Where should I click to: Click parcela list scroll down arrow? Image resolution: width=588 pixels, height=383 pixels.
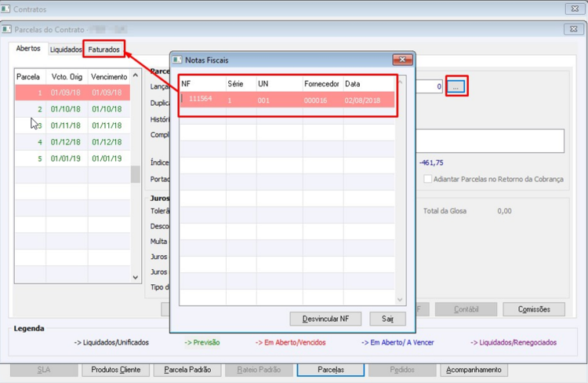pos(136,278)
